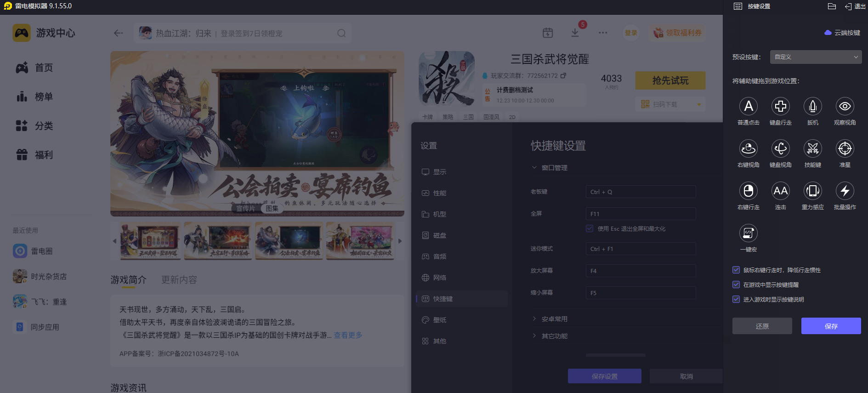Viewport: 868px width, 393px height.
Task: Show previous screenshots with carousel left arrow
Action: coord(114,241)
